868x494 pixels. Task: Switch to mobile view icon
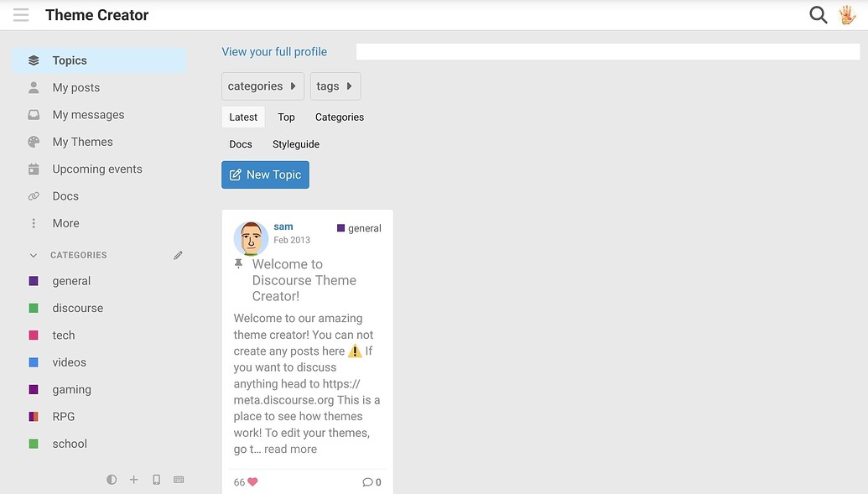pos(156,480)
